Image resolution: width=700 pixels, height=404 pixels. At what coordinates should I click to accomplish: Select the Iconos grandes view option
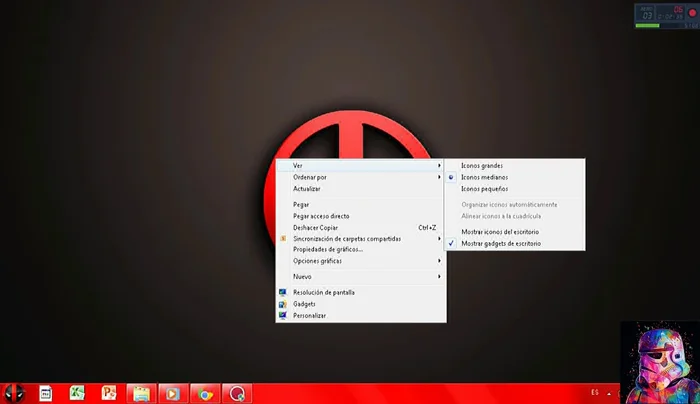481,165
